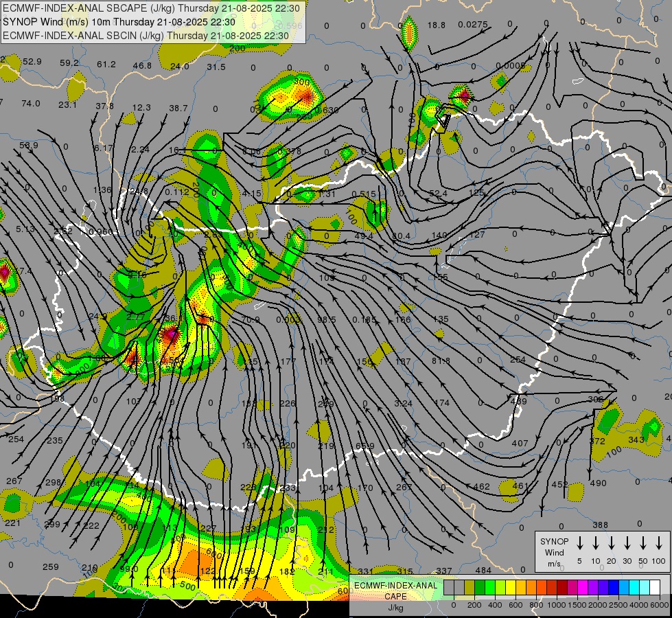The image size is (672, 618).
Task: Pick the dark blue swatch on CAPE scale
Action: 614,588
